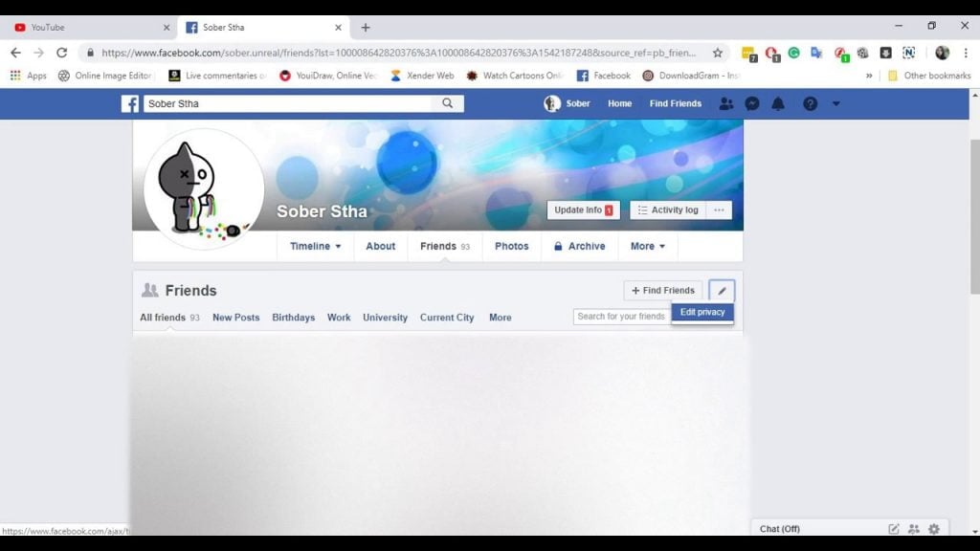
Task: Select Edit privacy option
Action: [702, 313]
